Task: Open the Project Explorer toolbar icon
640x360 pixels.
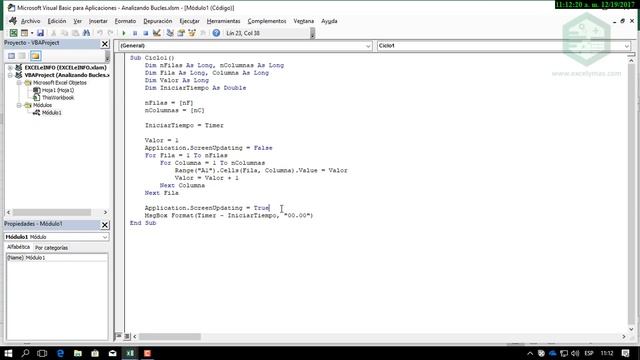Action: click(170, 33)
